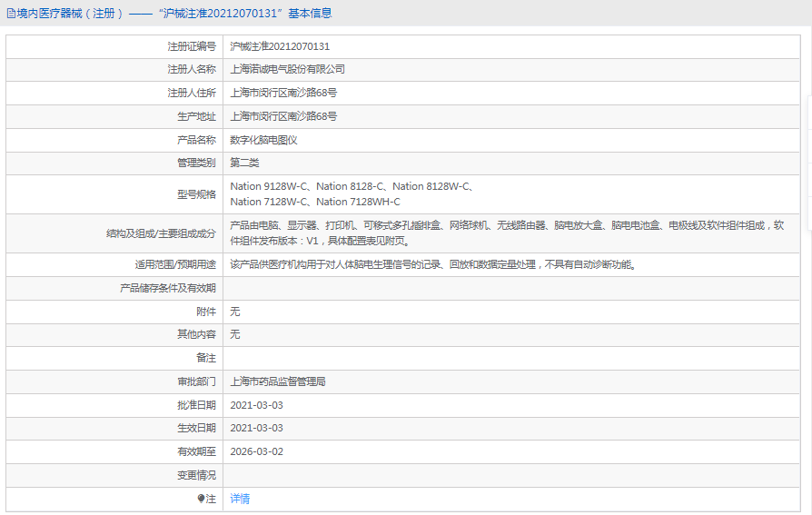Click address value in 注册人住所 row
The width and height of the screenshot is (812, 515).
coord(283,93)
